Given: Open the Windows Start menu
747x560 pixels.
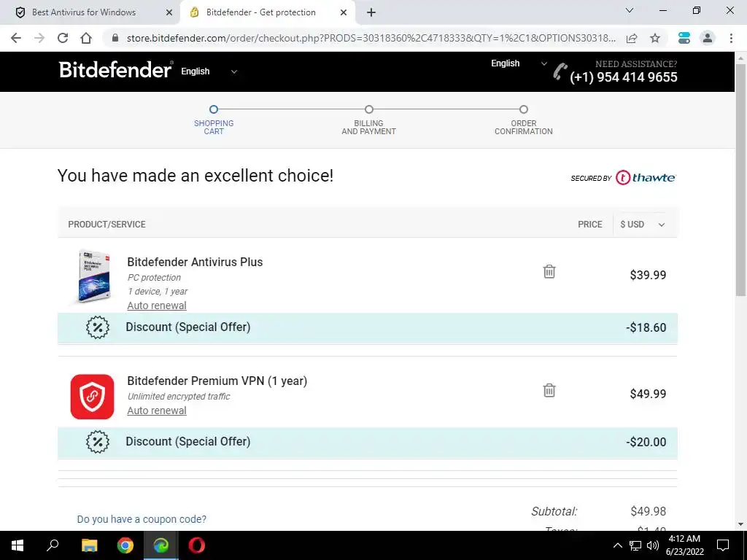Looking at the screenshot, I should click(x=18, y=545).
